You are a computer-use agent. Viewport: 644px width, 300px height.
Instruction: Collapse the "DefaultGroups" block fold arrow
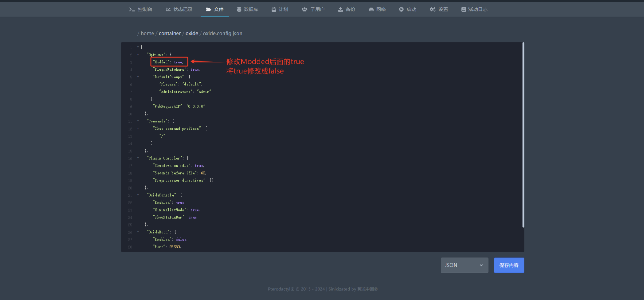[138, 77]
